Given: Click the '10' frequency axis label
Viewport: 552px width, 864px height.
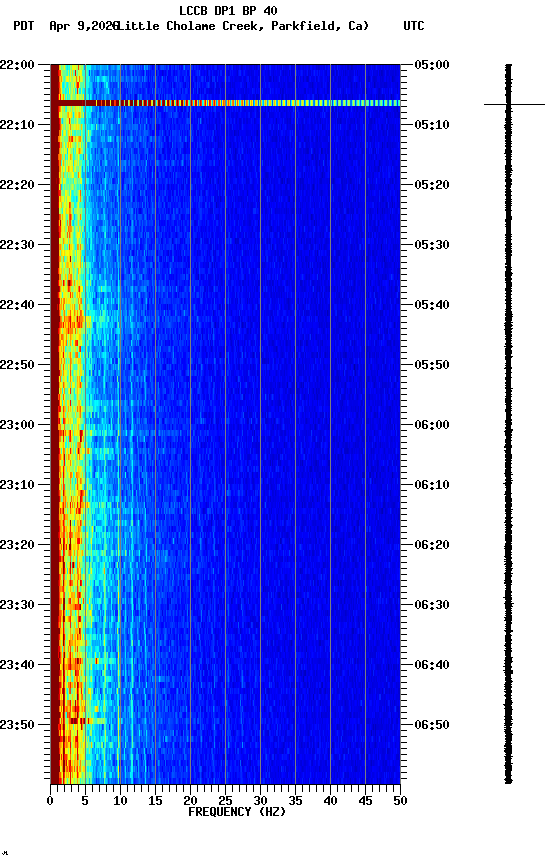Looking at the screenshot, I should [x=120, y=801].
